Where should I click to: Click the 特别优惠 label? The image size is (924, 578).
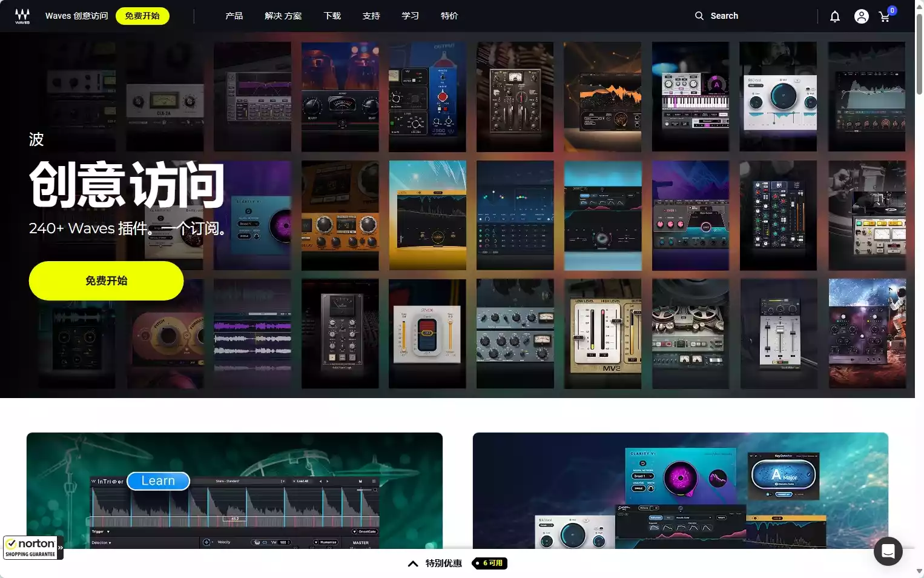444,563
